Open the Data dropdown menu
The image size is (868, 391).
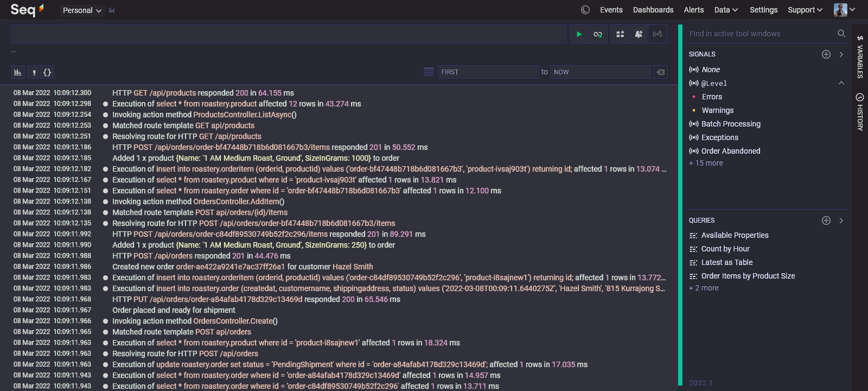click(x=726, y=10)
